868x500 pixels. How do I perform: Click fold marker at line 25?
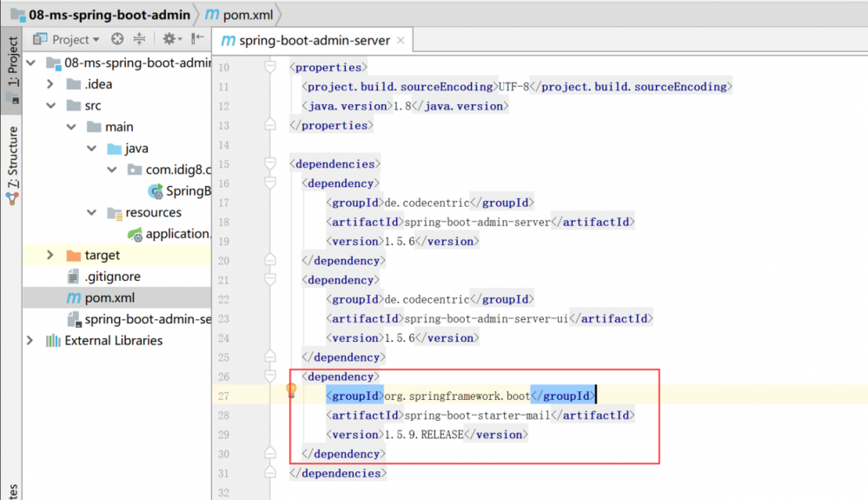pos(270,357)
